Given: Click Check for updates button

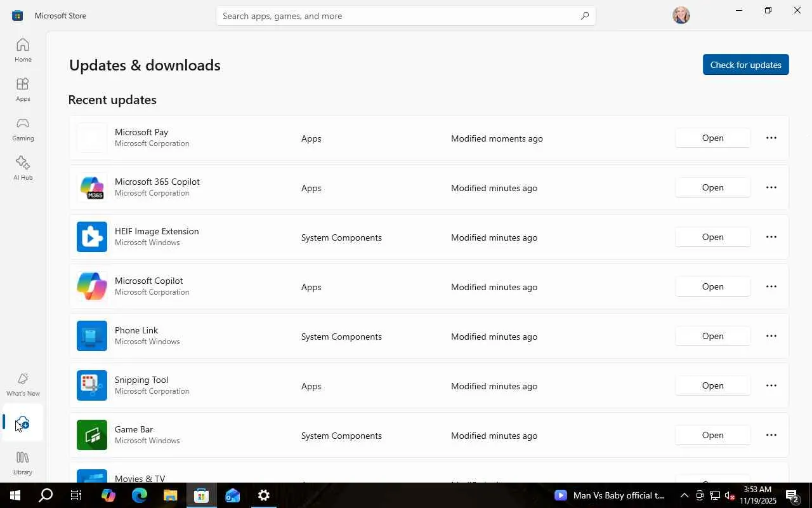Looking at the screenshot, I should coord(746,65).
